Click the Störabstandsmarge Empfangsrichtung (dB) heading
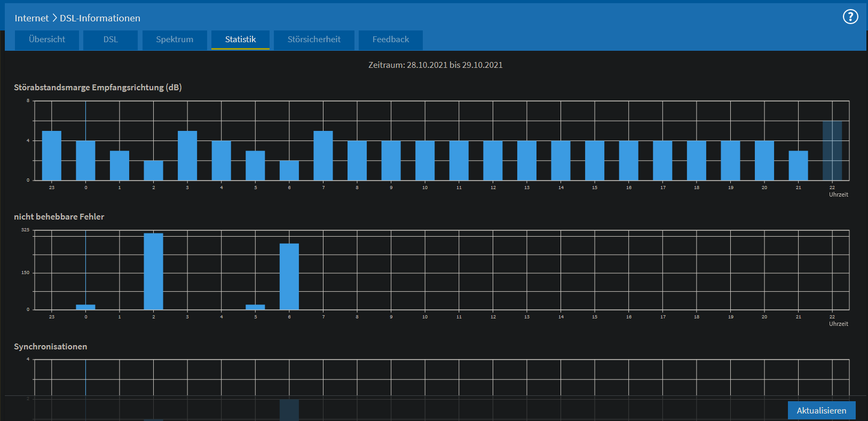 [x=98, y=87]
